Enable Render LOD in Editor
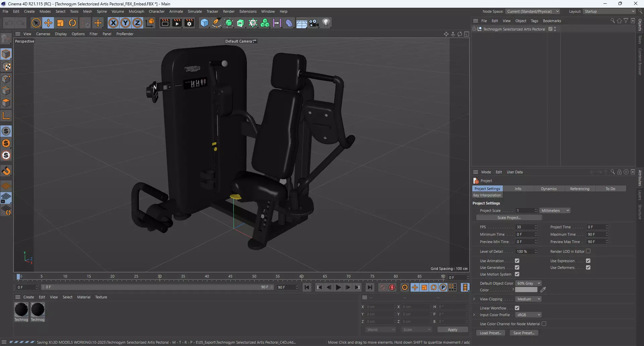This screenshot has height=346, width=644. [588, 251]
